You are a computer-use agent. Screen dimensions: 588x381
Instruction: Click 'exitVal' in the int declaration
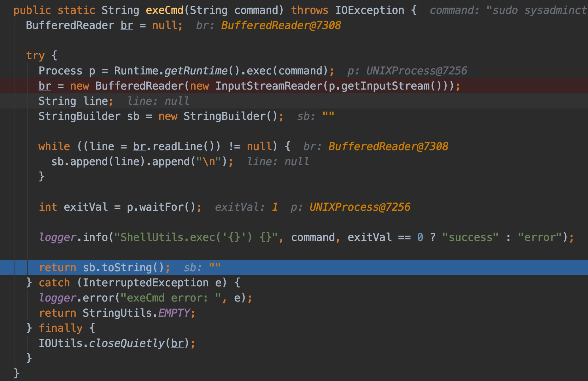pyautogui.click(x=86, y=207)
